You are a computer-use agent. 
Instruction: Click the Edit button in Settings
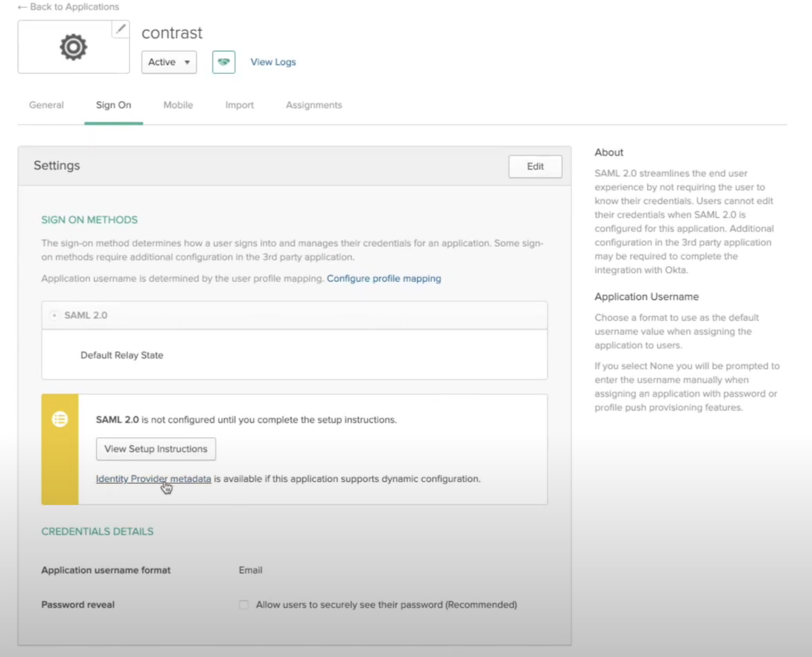(535, 166)
